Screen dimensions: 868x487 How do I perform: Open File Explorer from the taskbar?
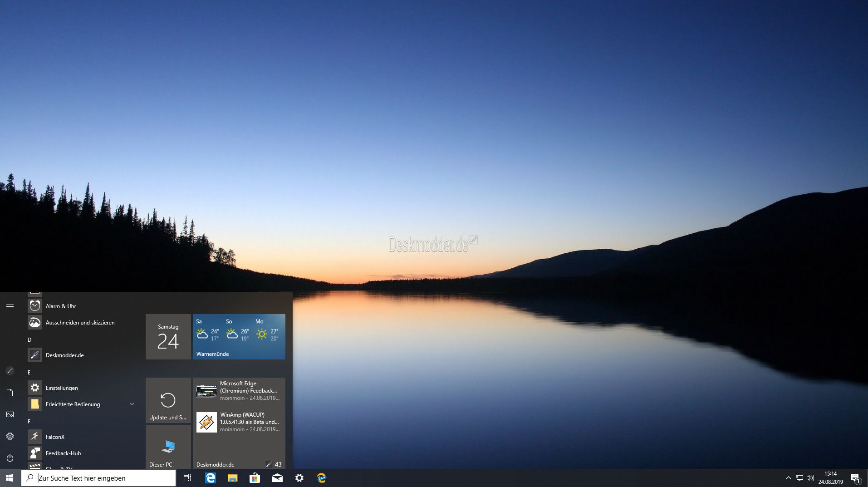click(232, 478)
